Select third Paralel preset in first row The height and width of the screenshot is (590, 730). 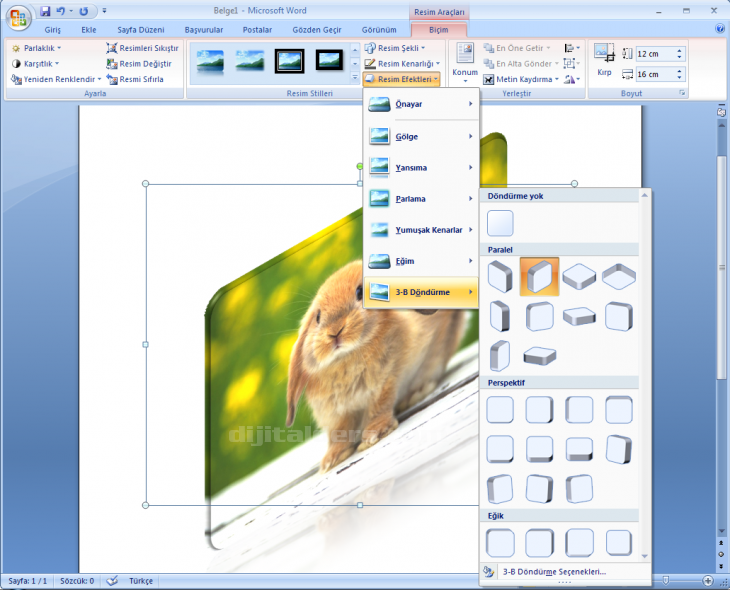coord(579,277)
